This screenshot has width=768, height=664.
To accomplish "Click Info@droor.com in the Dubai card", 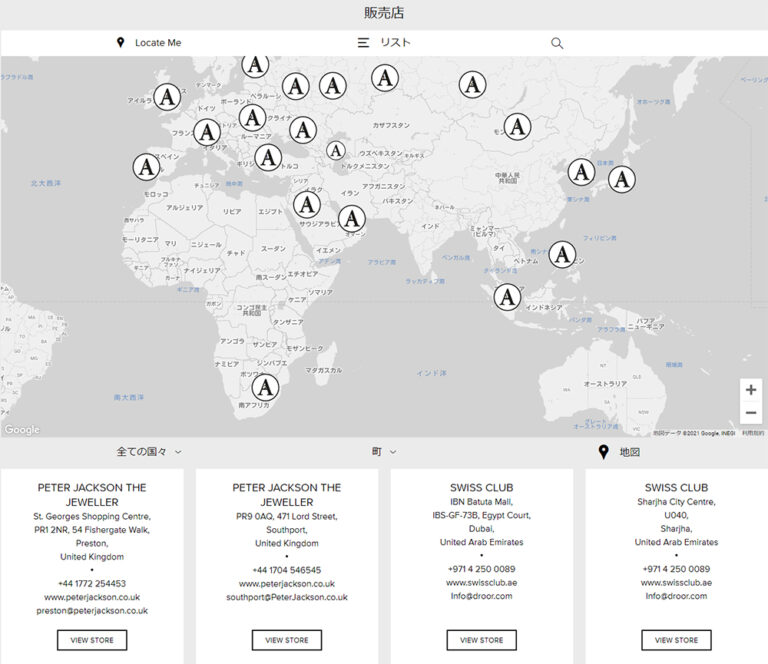I will coord(481,596).
